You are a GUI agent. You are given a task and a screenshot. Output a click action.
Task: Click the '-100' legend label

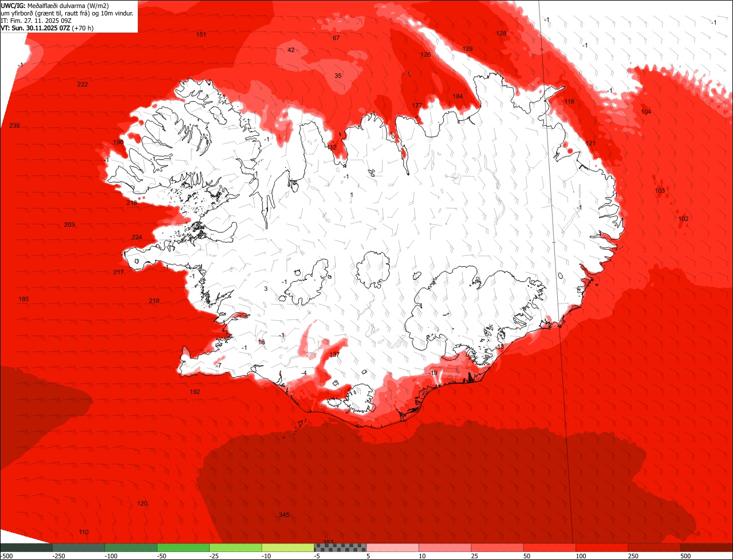(111, 556)
